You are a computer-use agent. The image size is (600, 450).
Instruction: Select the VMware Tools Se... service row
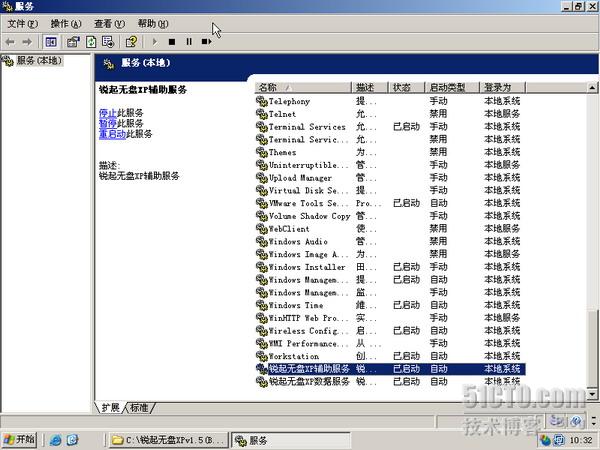390,203
